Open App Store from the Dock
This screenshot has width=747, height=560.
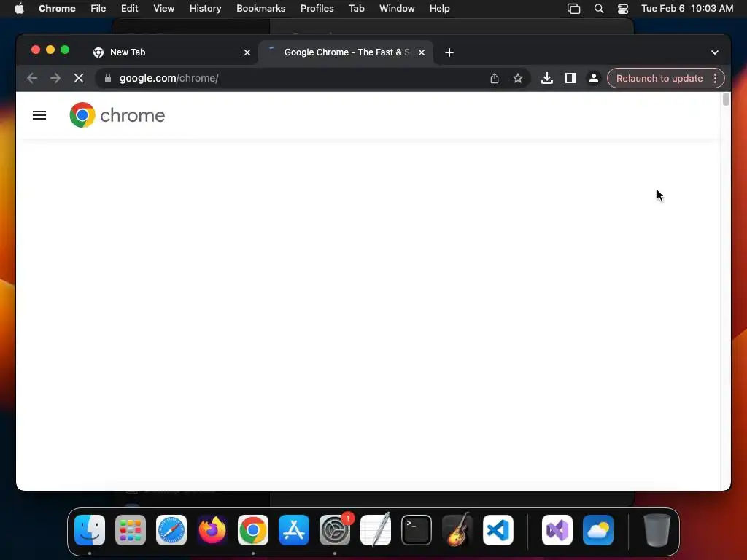(x=294, y=530)
